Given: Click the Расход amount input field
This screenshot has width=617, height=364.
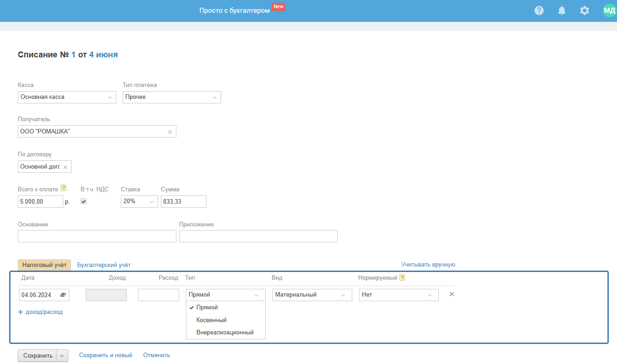Looking at the screenshot, I should tap(158, 295).
